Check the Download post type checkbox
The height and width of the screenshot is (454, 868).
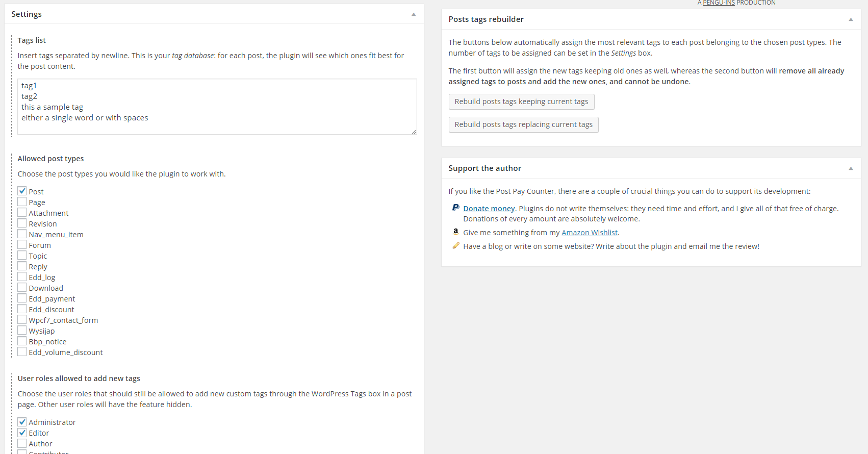pos(22,288)
